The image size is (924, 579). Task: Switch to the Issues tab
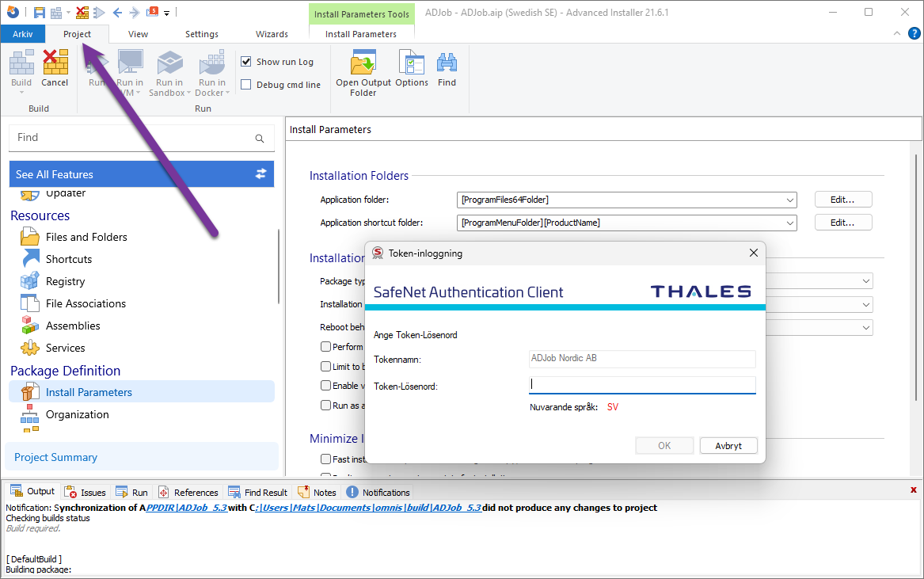tap(86, 493)
